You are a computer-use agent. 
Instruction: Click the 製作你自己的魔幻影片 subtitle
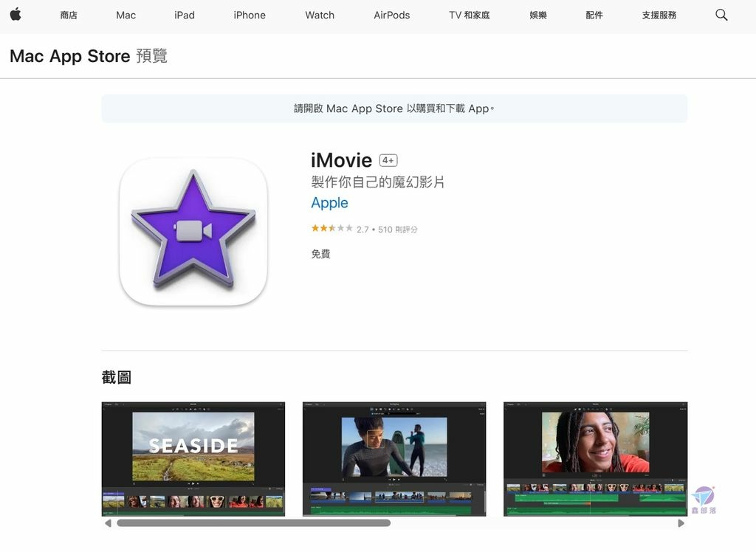click(x=377, y=182)
